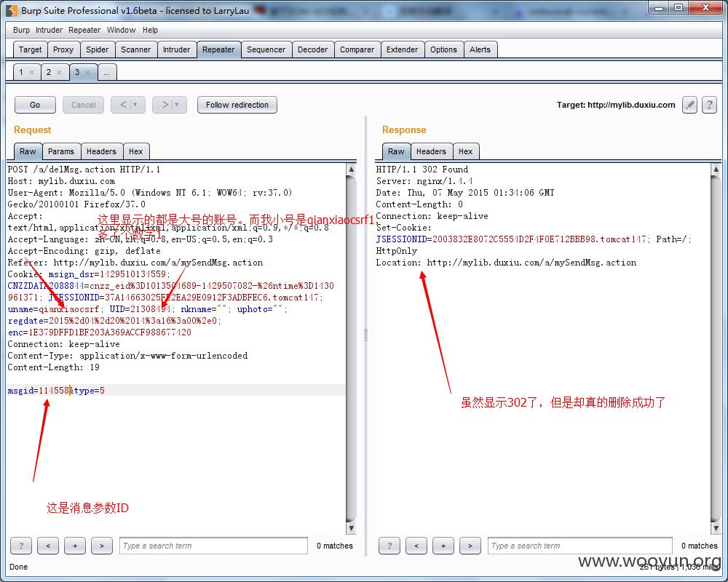The height and width of the screenshot is (582, 728).
Task: Close Repeater tab 1 with its x
Action: pos(31,73)
